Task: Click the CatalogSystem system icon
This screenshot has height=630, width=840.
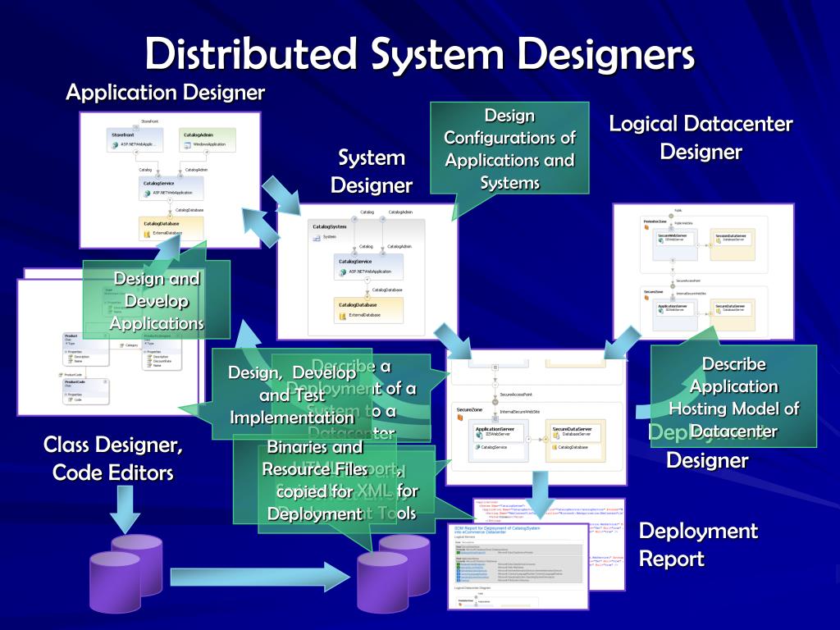Action: [317, 239]
